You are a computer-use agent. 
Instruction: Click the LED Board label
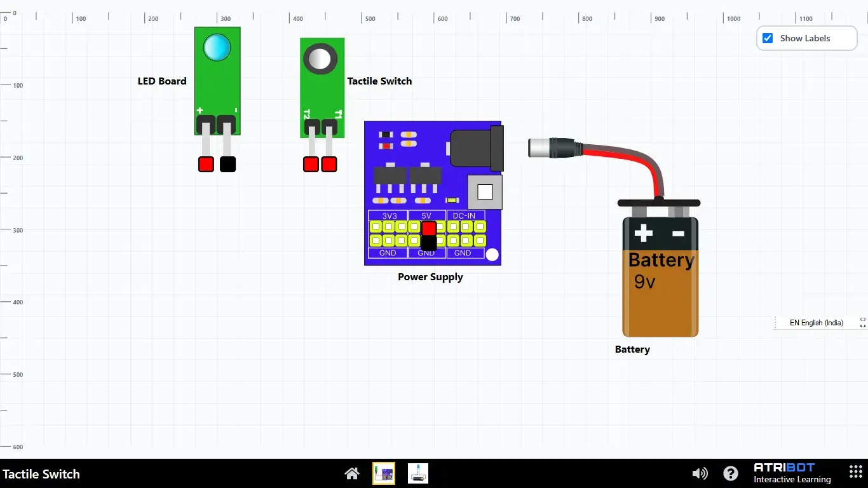[162, 81]
